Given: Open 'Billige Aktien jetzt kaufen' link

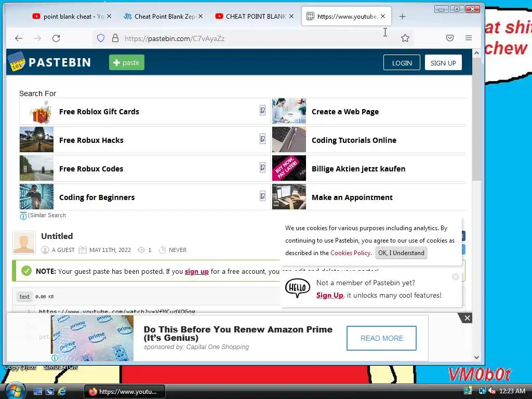Looking at the screenshot, I should click(x=368, y=168).
